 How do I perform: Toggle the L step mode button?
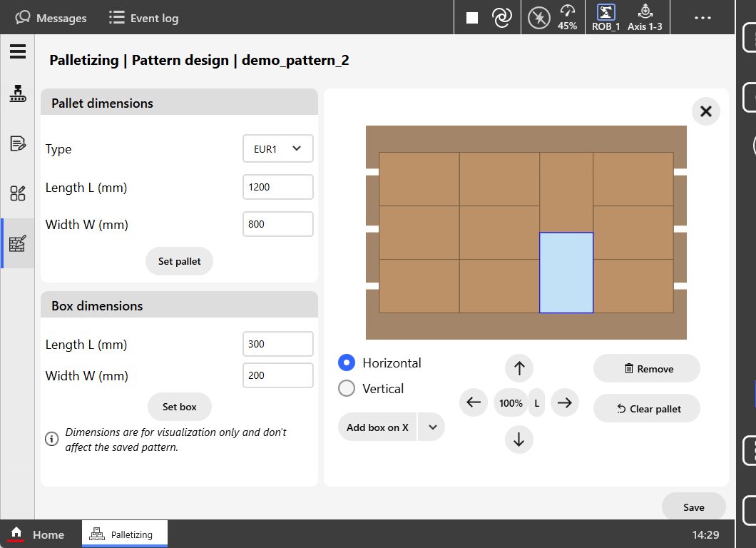pyautogui.click(x=536, y=403)
